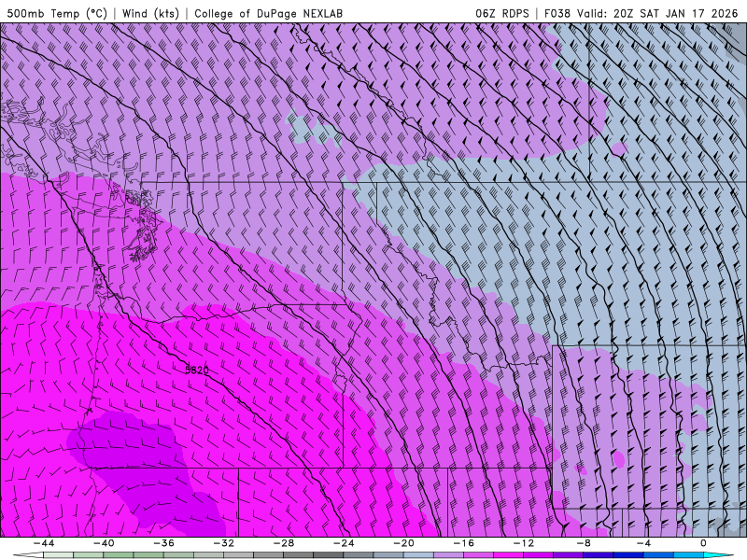The width and height of the screenshot is (747, 560).
Task: Click the 'F038' forecast hour label
Action: [x=557, y=13]
